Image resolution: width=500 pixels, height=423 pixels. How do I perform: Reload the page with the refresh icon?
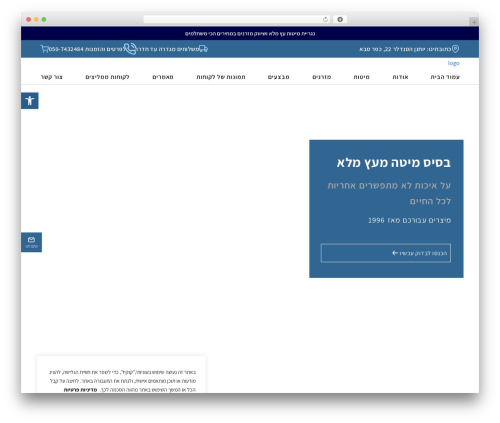pos(325,20)
